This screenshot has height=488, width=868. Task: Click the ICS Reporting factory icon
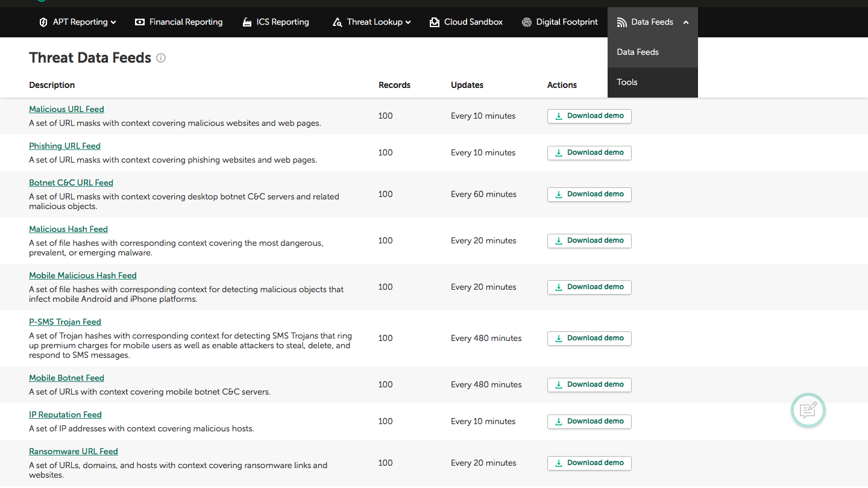tap(247, 22)
